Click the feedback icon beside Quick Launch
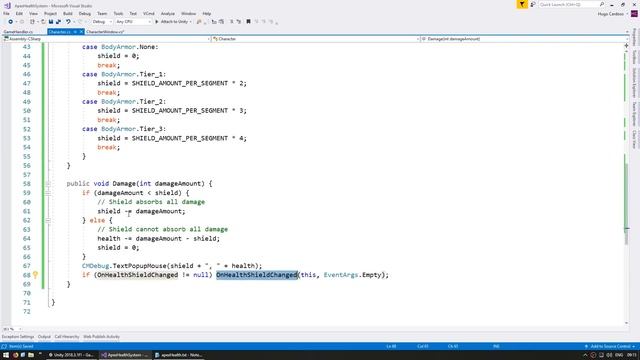This screenshot has height=360, width=640. [533, 4]
